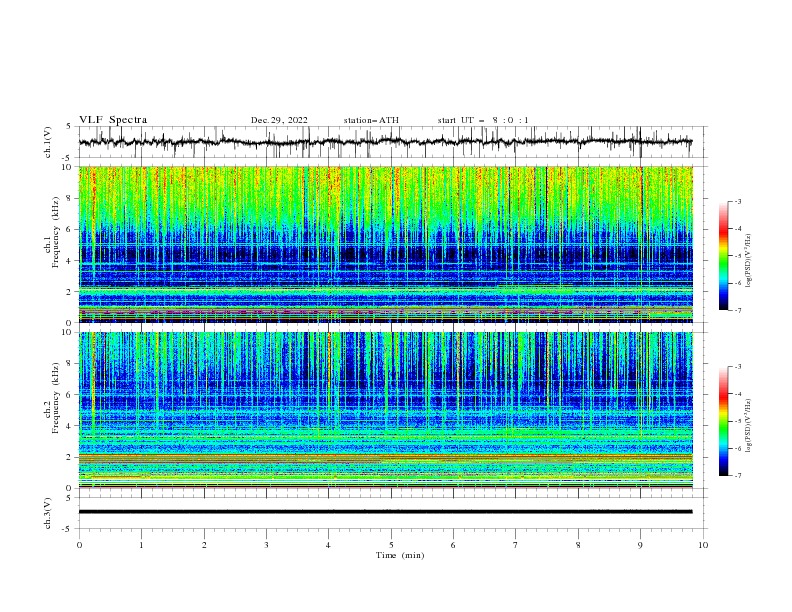Click the "6" kHz tick of ch.2 spectrogram
This screenshot has height=612, width=792.
click(x=70, y=395)
